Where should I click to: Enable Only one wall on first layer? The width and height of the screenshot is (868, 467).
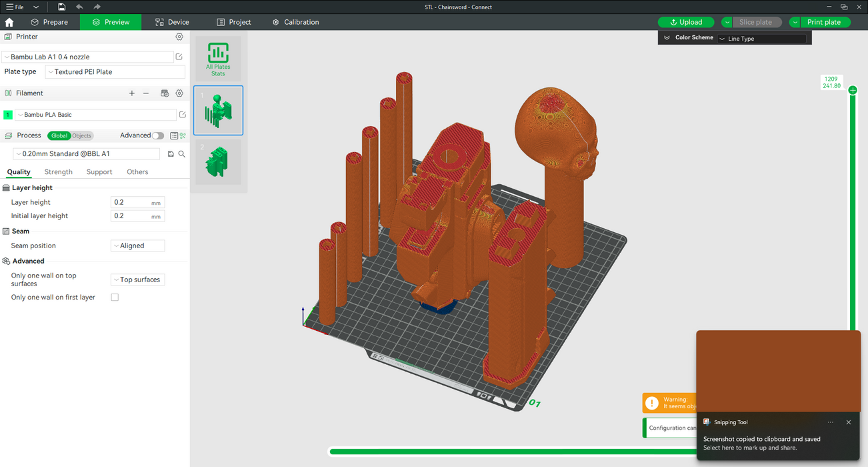pyautogui.click(x=115, y=298)
